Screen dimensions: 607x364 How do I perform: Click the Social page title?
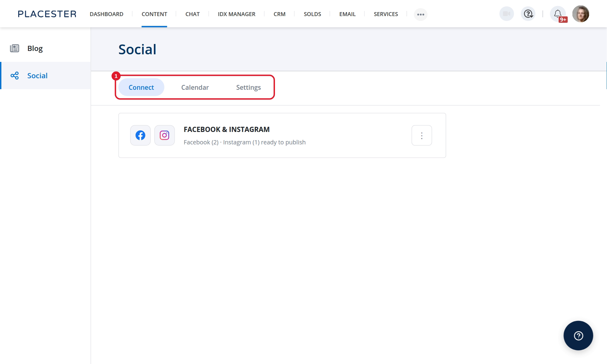[x=137, y=49]
